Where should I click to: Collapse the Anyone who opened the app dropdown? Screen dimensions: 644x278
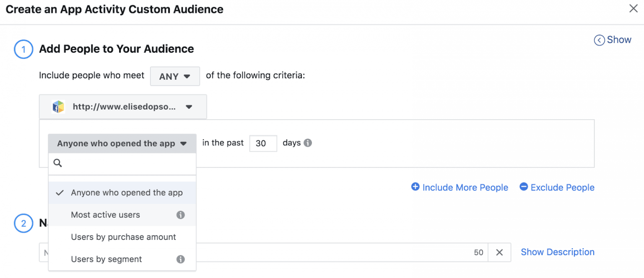[x=122, y=144]
